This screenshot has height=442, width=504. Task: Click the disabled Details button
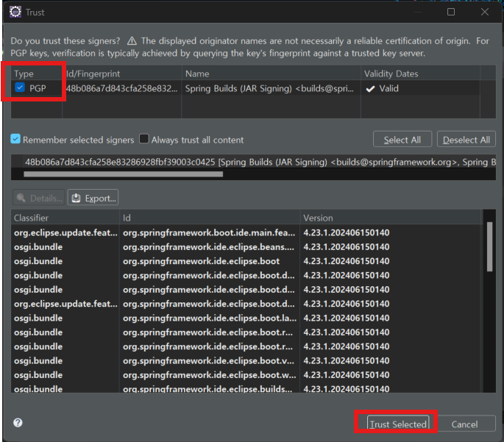[39, 198]
